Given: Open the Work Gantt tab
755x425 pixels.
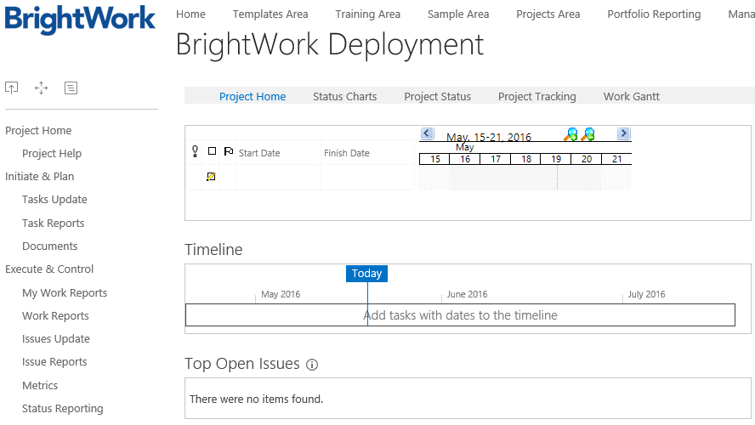Looking at the screenshot, I should point(631,97).
